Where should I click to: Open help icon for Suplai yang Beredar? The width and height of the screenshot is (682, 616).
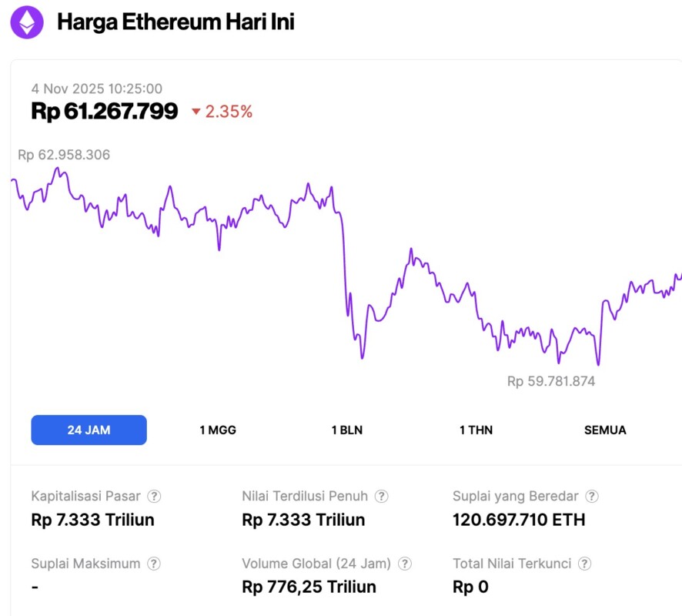click(x=592, y=497)
